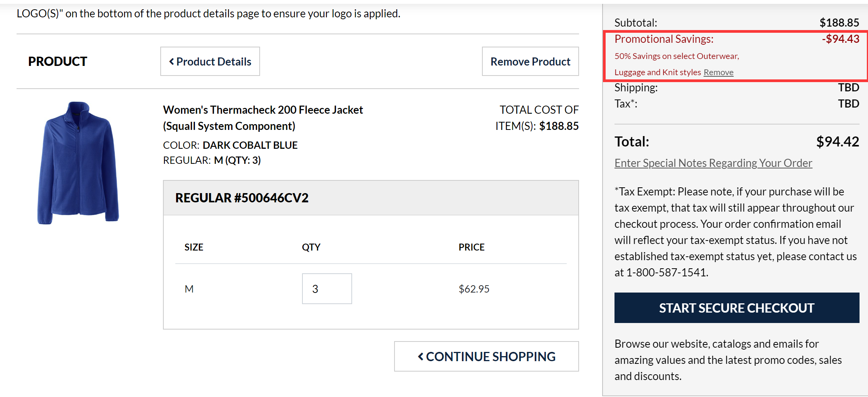Continue shopping from the cart page
This screenshot has width=868, height=397.
tap(487, 356)
